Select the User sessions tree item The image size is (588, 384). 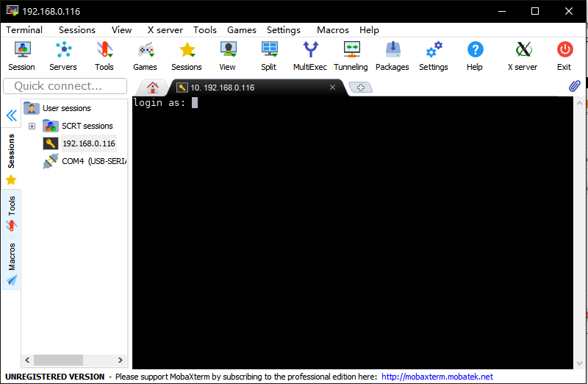[x=66, y=108]
